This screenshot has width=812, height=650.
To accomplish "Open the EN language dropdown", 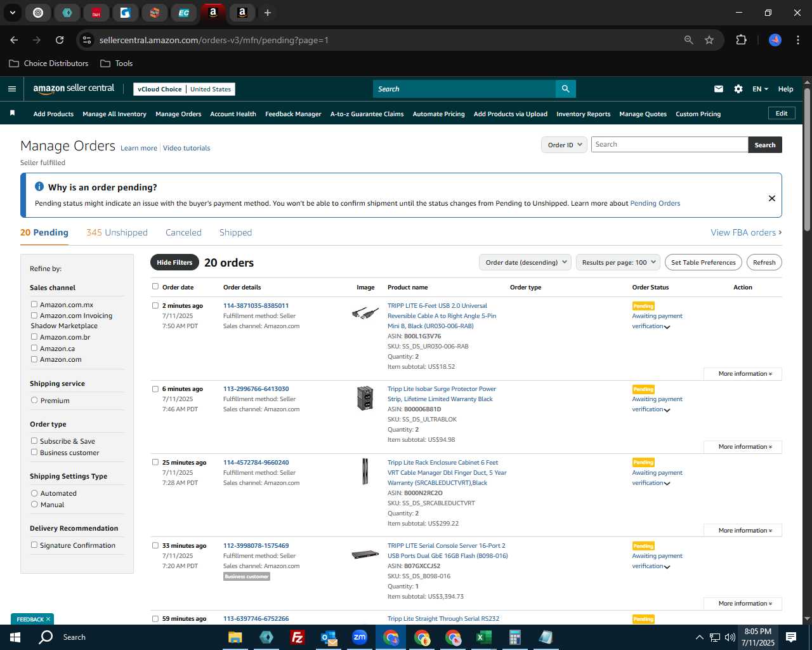I will [x=760, y=89].
